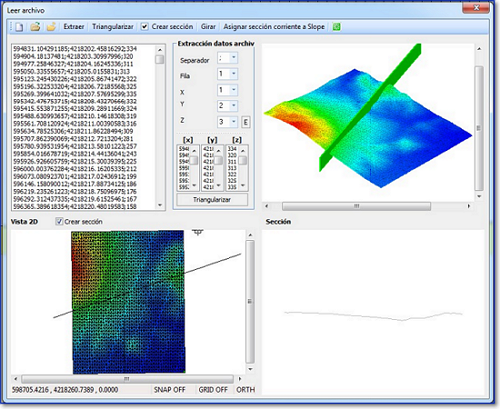Screen dimensions: 500x409
Task: Toggle GRID OFF in status bar
Action: 213,390
